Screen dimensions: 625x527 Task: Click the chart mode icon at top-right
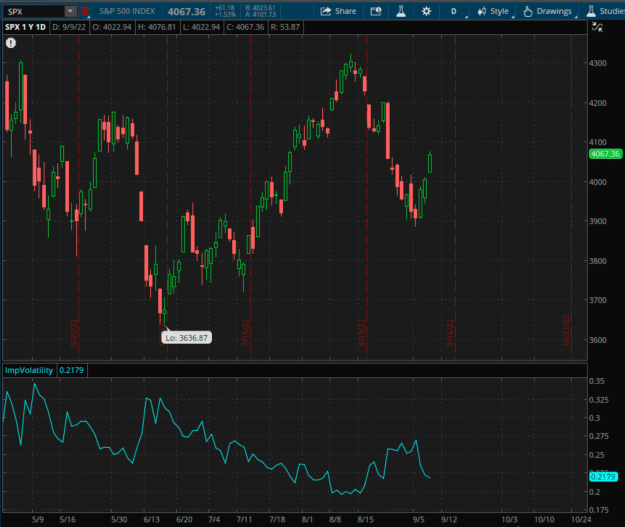pyautogui.click(x=597, y=27)
